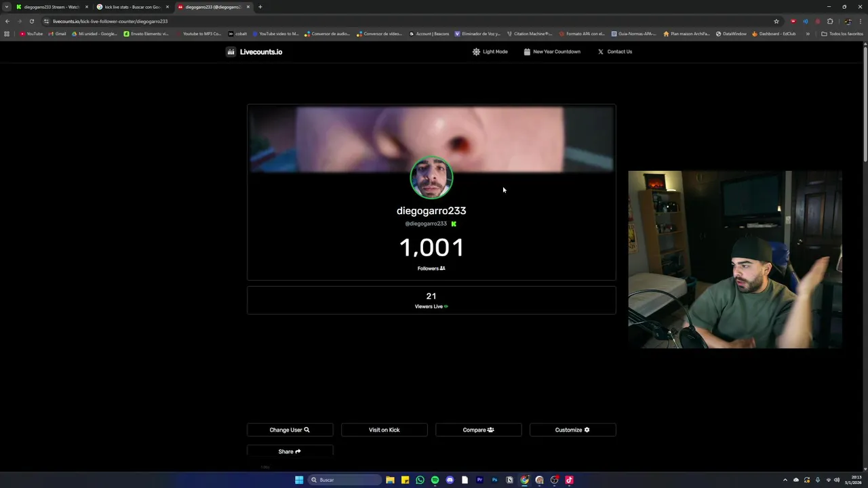Open the taskbar clock and date
Viewport: 868px width, 488px height.
[x=853, y=480]
